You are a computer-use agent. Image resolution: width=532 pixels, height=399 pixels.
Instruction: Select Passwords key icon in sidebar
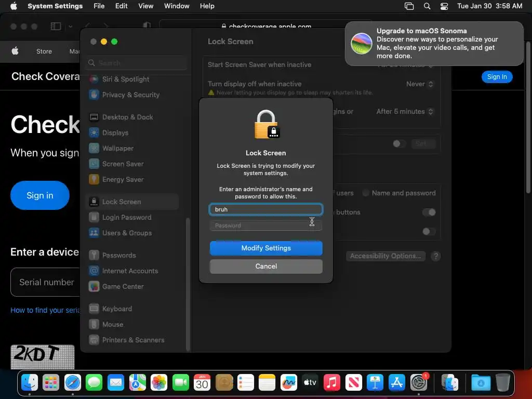click(x=94, y=255)
